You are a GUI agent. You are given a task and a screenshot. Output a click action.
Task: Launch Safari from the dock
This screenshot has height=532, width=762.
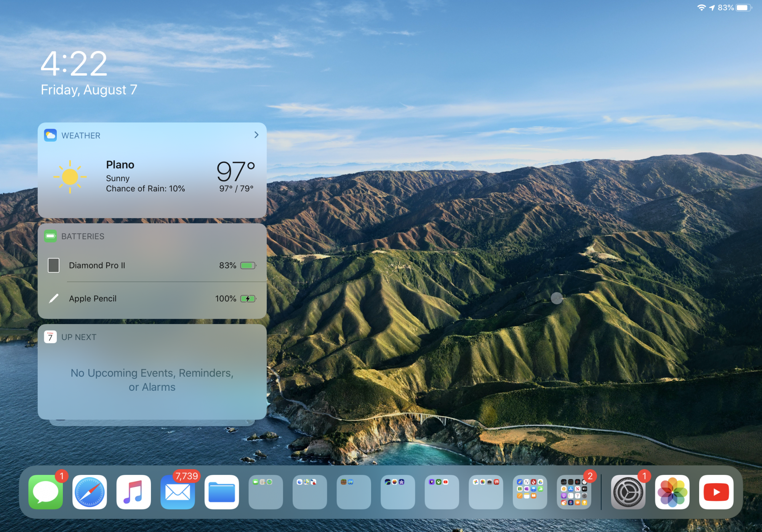click(x=90, y=492)
